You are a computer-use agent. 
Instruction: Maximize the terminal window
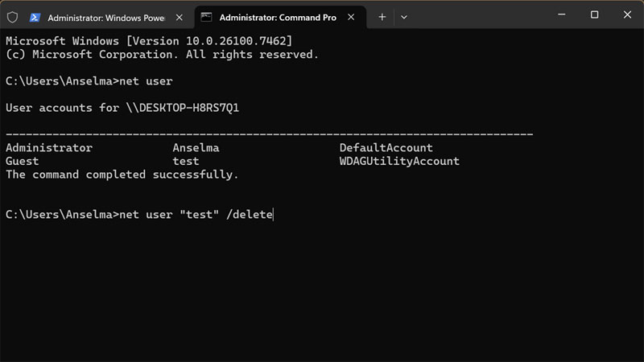click(594, 15)
